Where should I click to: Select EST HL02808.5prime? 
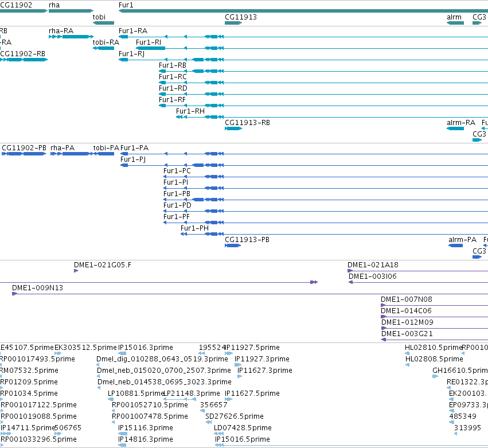point(434,360)
